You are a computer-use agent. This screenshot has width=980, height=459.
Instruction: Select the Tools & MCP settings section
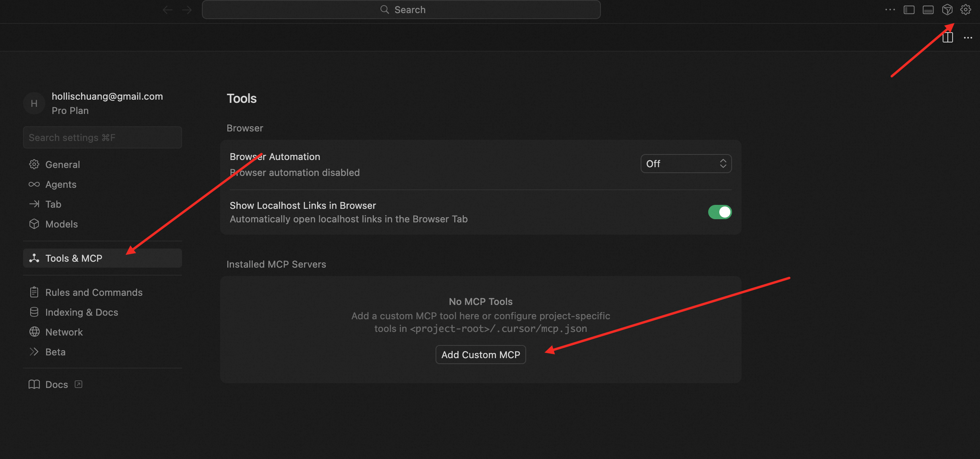[103, 258]
